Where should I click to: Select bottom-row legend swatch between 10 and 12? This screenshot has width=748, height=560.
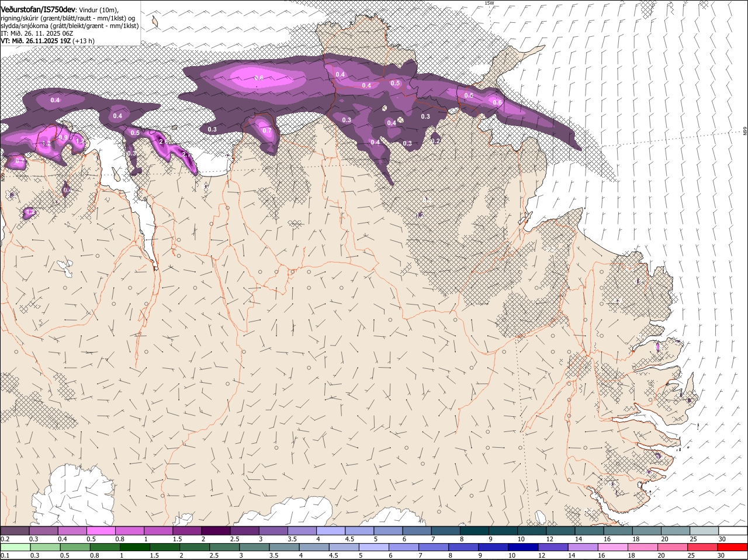522,547
